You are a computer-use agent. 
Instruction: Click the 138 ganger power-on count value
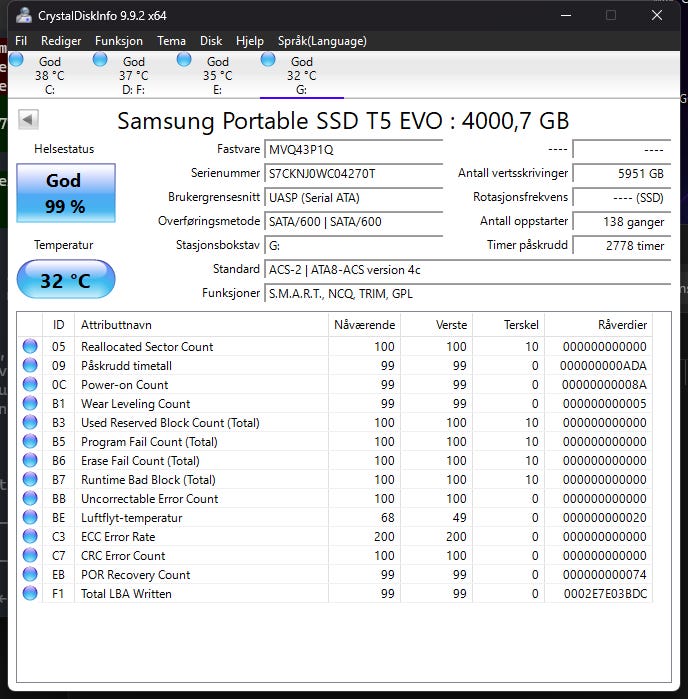tap(622, 222)
